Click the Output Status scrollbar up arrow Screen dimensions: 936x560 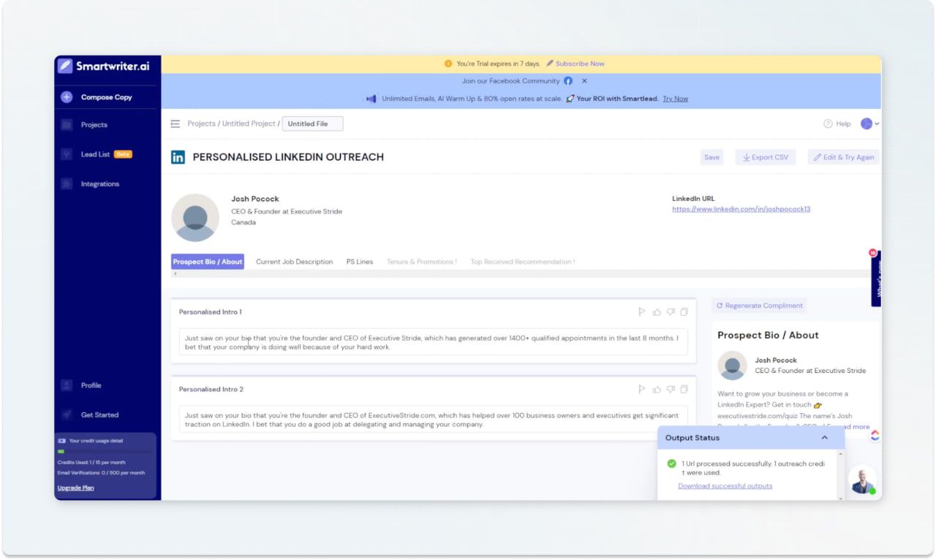click(841, 453)
